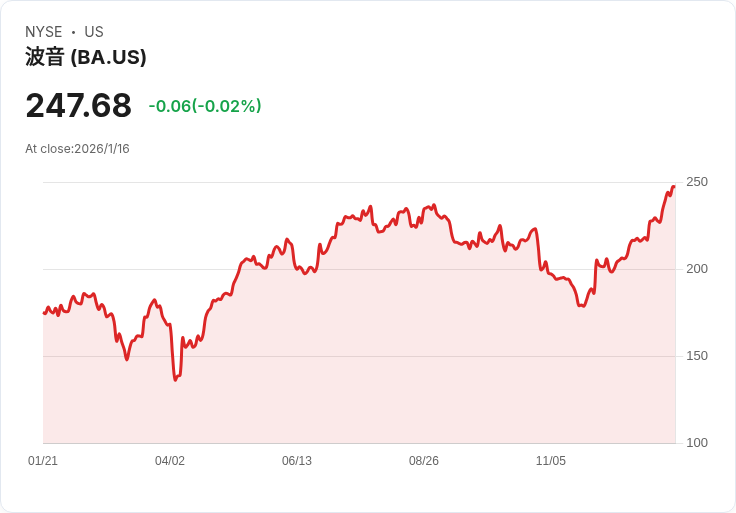Viewport: 736px width, 513px height.
Task: Click the current price 247.68
Action: 78,105
